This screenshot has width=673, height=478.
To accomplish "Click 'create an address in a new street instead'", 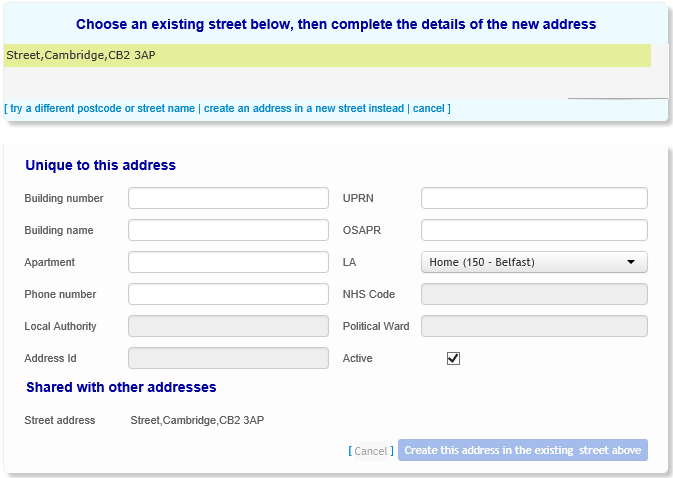I will [x=304, y=108].
